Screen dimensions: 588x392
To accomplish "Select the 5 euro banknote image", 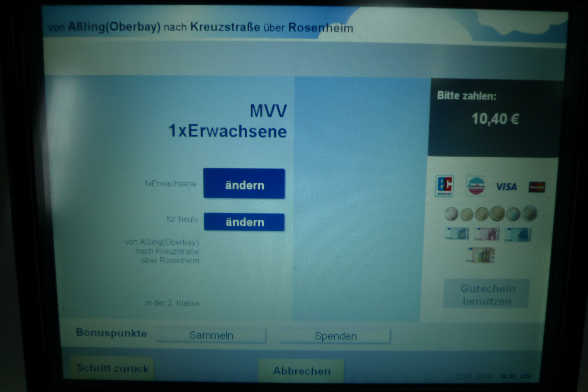I will tap(457, 234).
